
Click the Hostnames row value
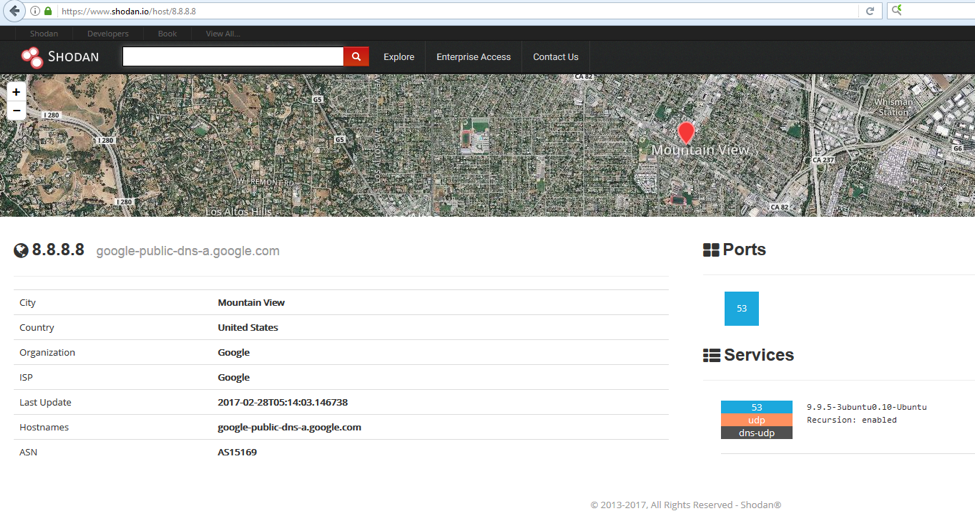[289, 427]
